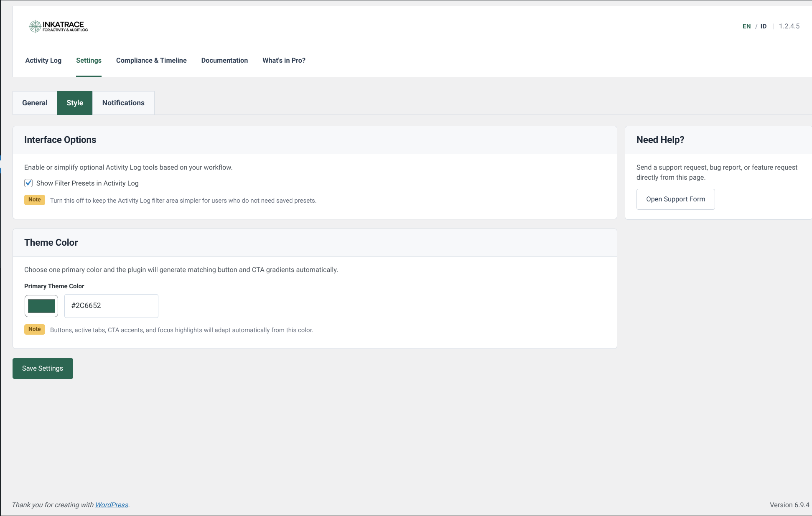812x516 pixels.
Task: Click the hex color input showing #2C6652
Action: [111, 306]
